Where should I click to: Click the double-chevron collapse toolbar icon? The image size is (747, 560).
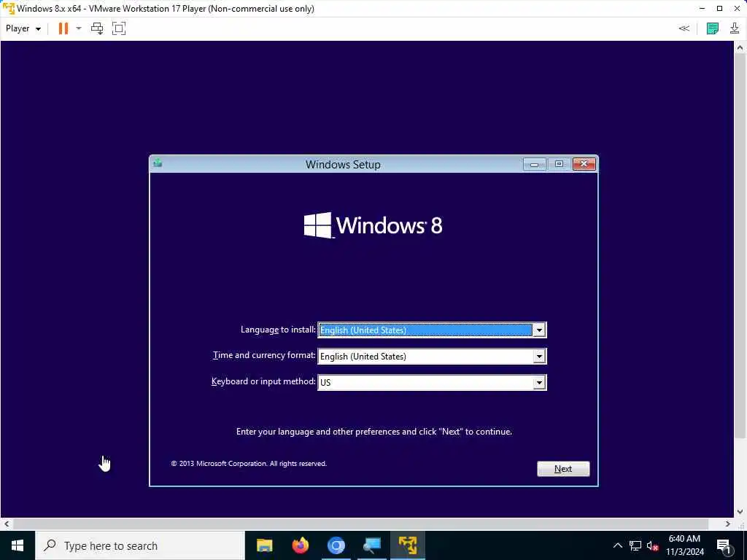click(x=684, y=28)
